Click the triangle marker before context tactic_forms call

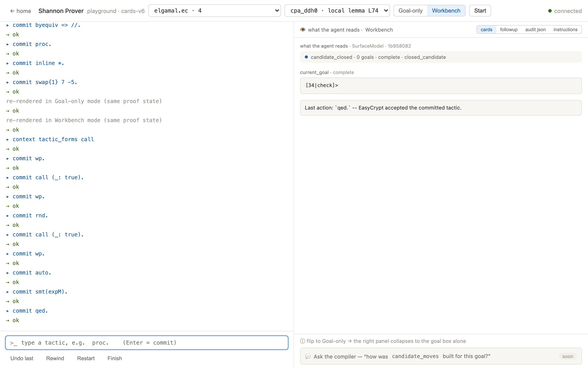tap(8, 139)
